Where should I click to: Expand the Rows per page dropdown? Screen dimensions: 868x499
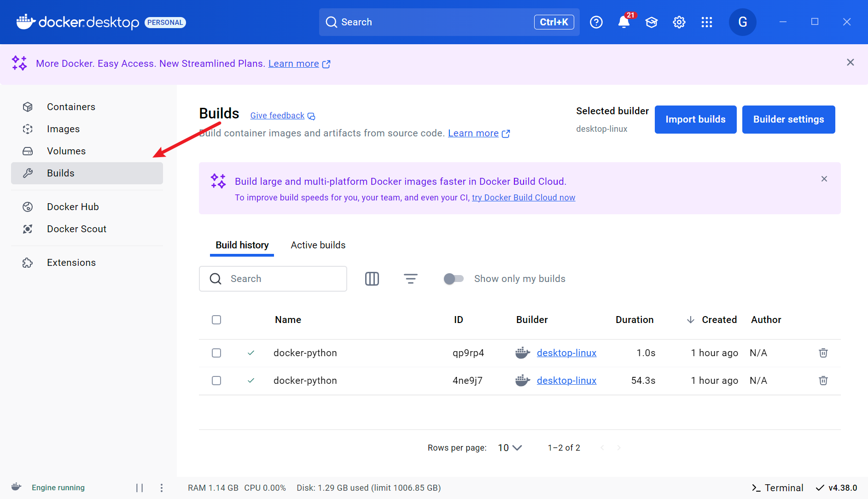point(510,448)
